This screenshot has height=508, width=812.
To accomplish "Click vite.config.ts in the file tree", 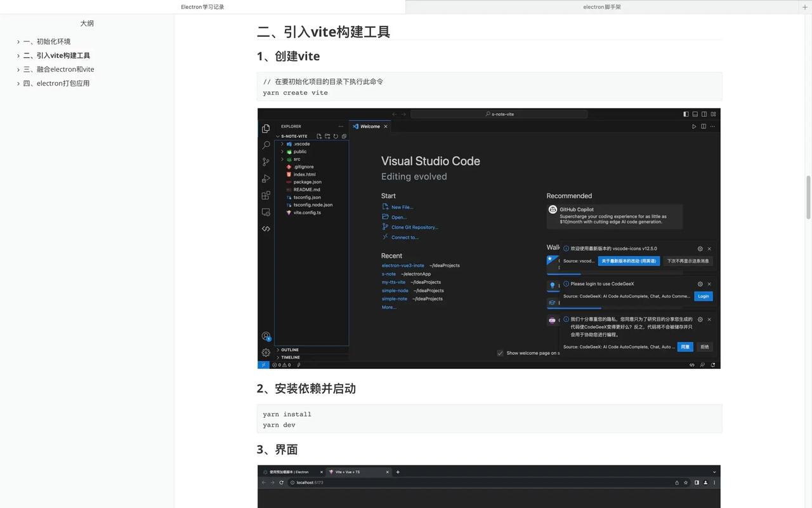I will (307, 213).
